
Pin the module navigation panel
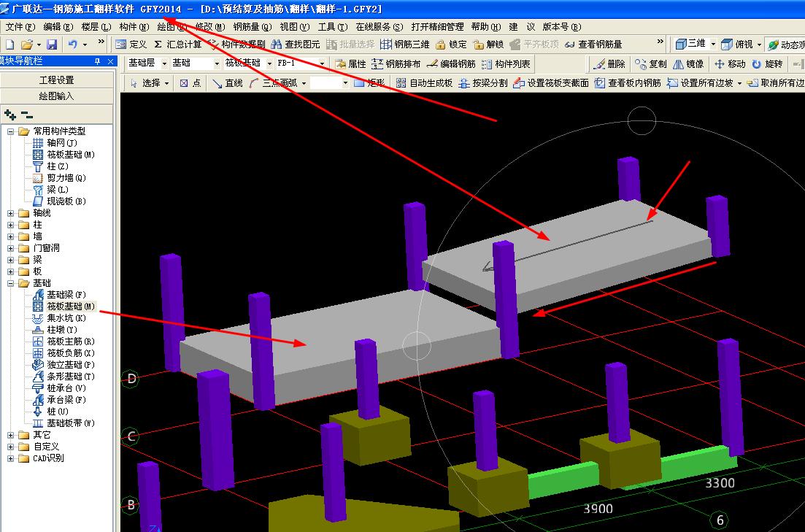pos(97,61)
